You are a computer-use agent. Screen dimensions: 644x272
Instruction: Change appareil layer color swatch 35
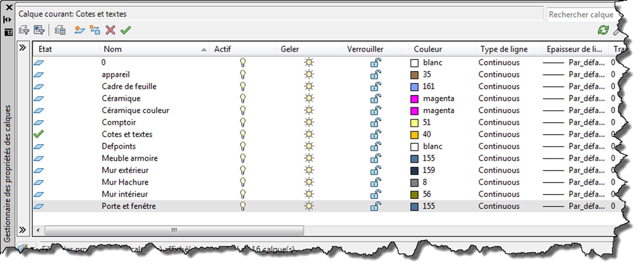[414, 75]
